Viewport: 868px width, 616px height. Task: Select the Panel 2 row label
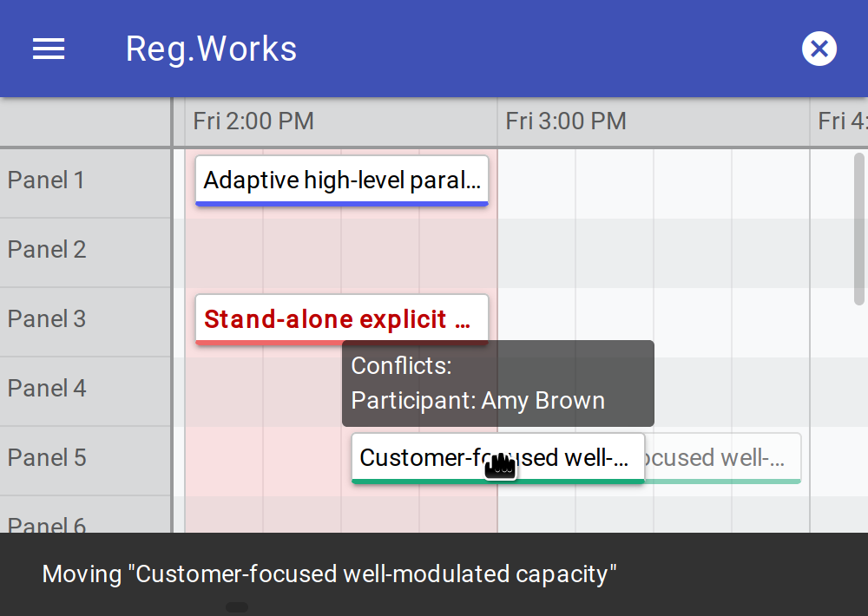47,250
